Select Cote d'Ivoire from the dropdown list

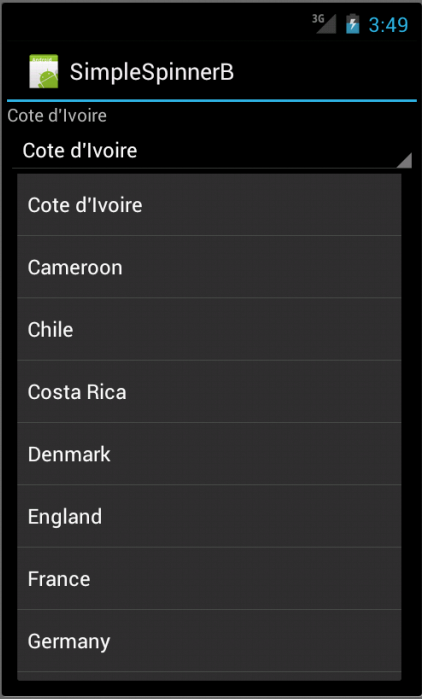pos(209,205)
